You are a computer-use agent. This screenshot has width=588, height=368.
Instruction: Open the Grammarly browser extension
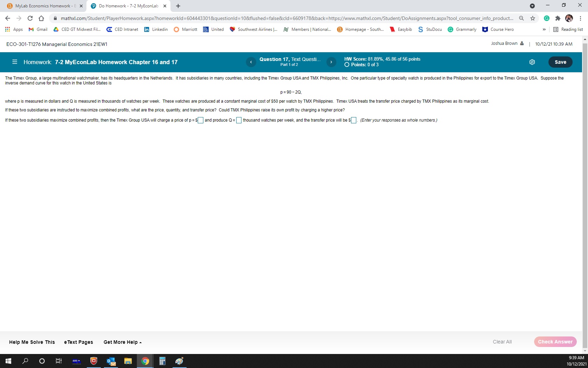point(547,18)
